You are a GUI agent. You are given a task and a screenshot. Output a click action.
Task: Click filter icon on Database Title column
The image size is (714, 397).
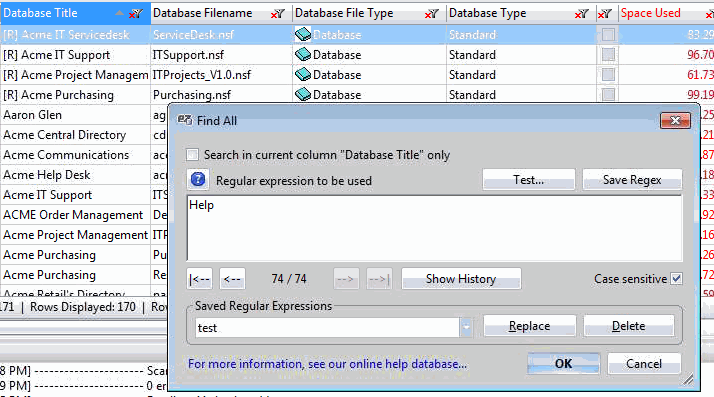(136, 14)
